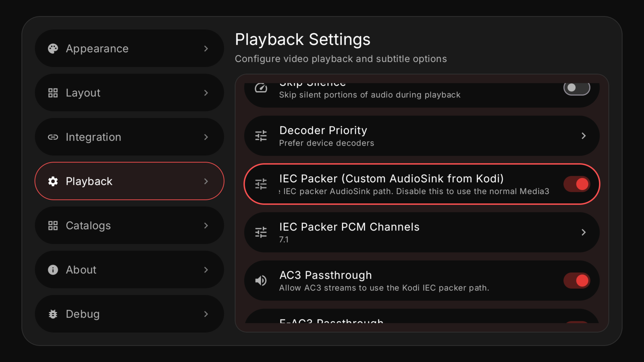Click the Appearance palette icon
Screen dimensions: 644x362
coord(53,48)
